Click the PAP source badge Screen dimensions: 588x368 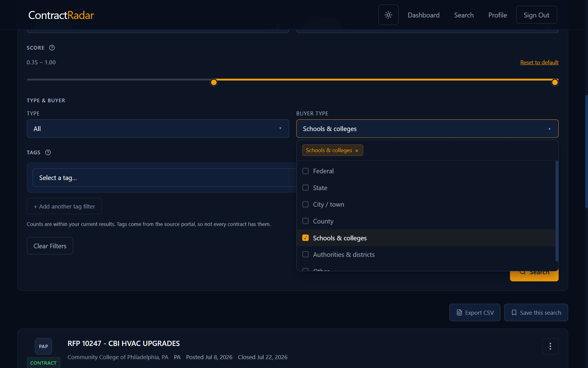point(43,346)
